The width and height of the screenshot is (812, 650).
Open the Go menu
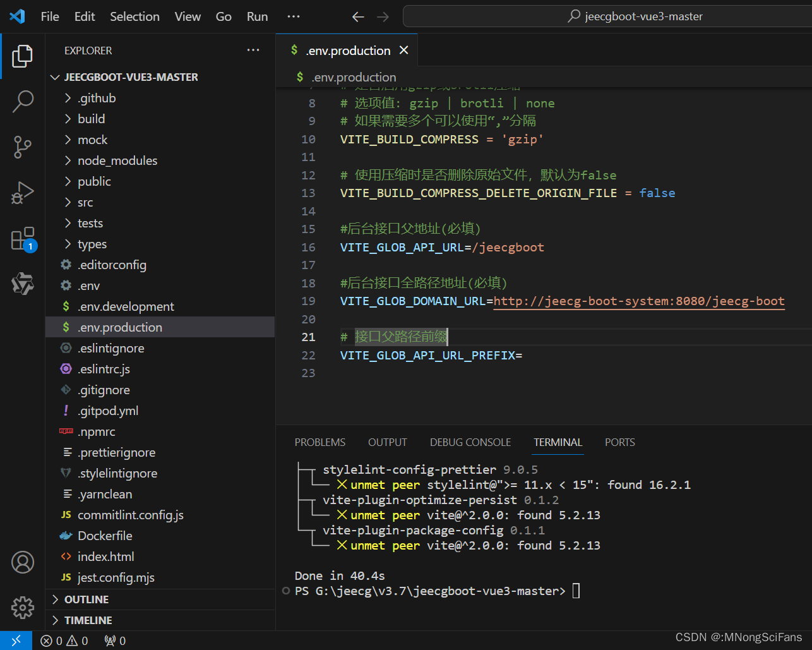(x=224, y=16)
